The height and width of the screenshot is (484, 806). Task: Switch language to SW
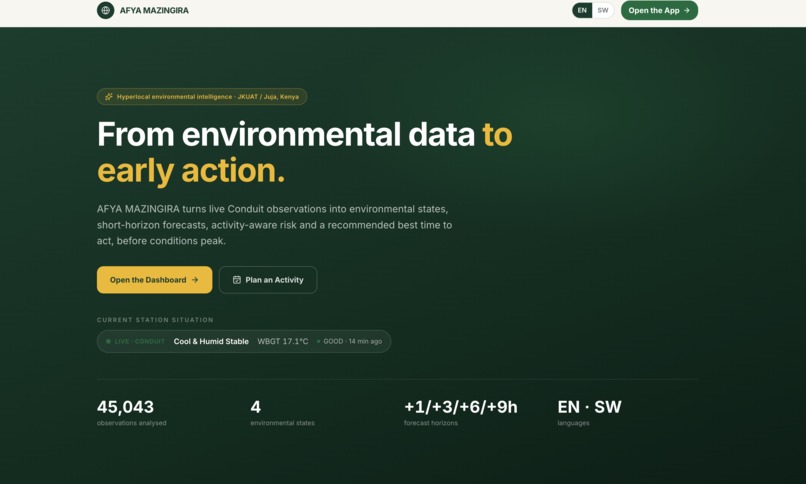click(603, 10)
